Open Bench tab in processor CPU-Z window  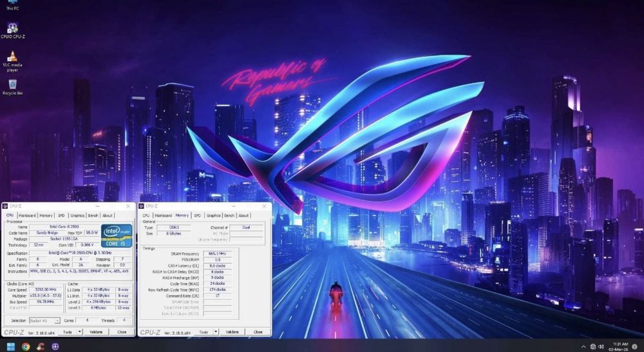[93, 215]
